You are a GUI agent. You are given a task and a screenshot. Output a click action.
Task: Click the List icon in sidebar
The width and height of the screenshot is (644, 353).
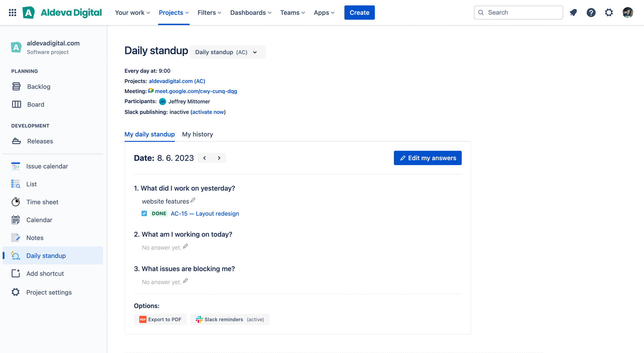pyautogui.click(x=16, y=184)
